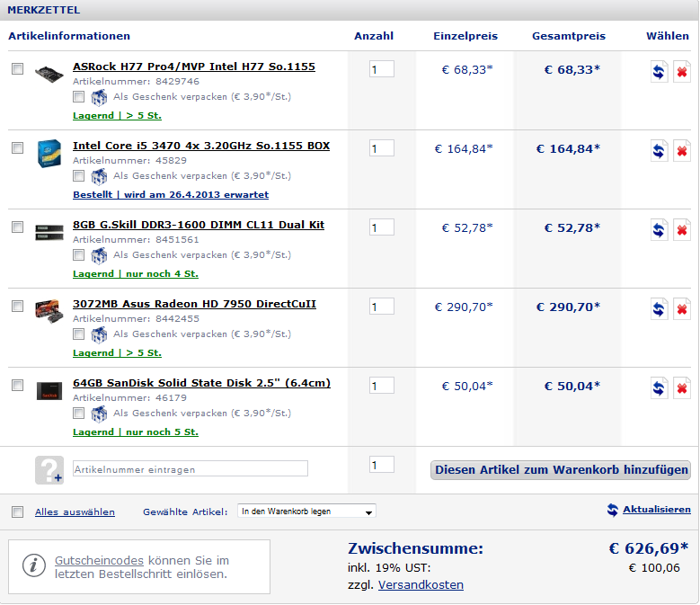
Task: Click quantity field for ASRock H77 Pro4/MVP
Action: coord(382,69)
